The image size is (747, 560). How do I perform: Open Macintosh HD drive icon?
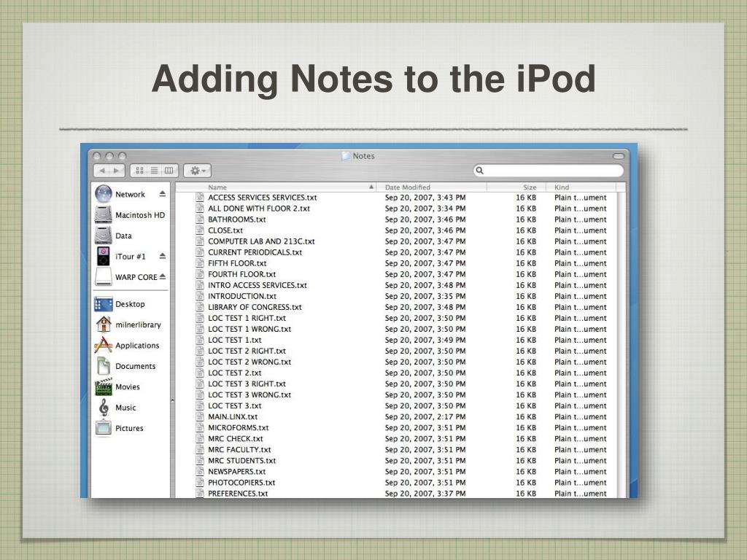[x=104, y=215]
